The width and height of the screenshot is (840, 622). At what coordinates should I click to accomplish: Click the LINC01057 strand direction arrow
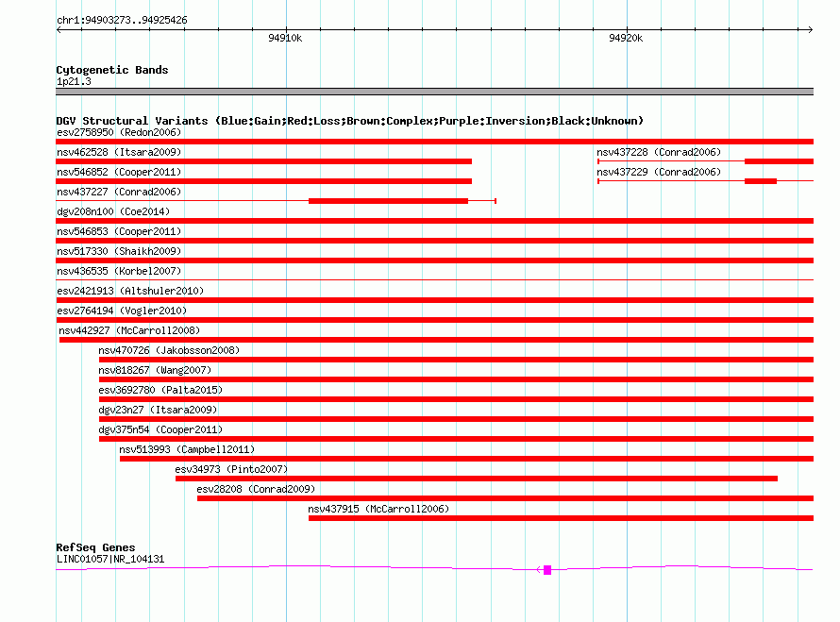[x=539, y=569]
